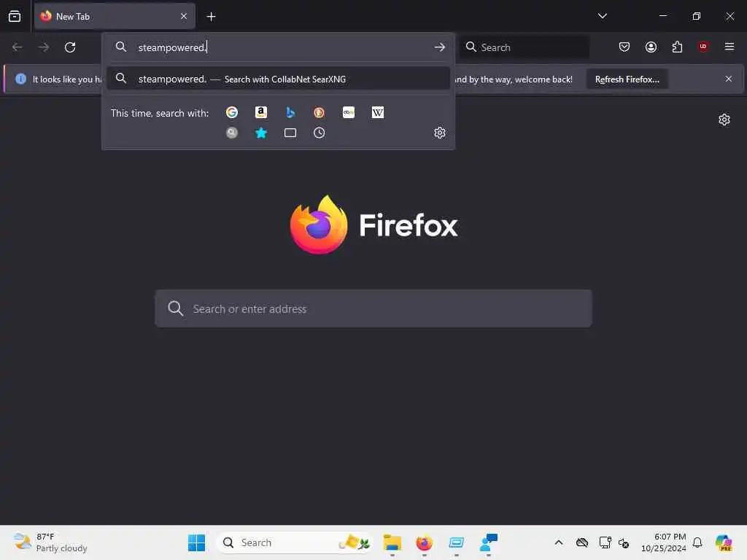Click the info icon in notification bar
This screenshot has height=560, width=747.
[x=20, y=79]
